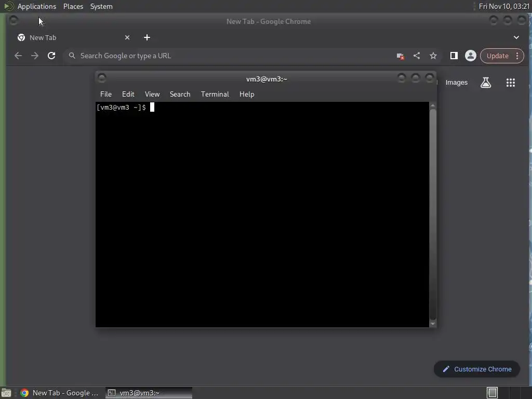Open the terminal Edit menu
The image size is (532, 399).
tap(128, 94)
